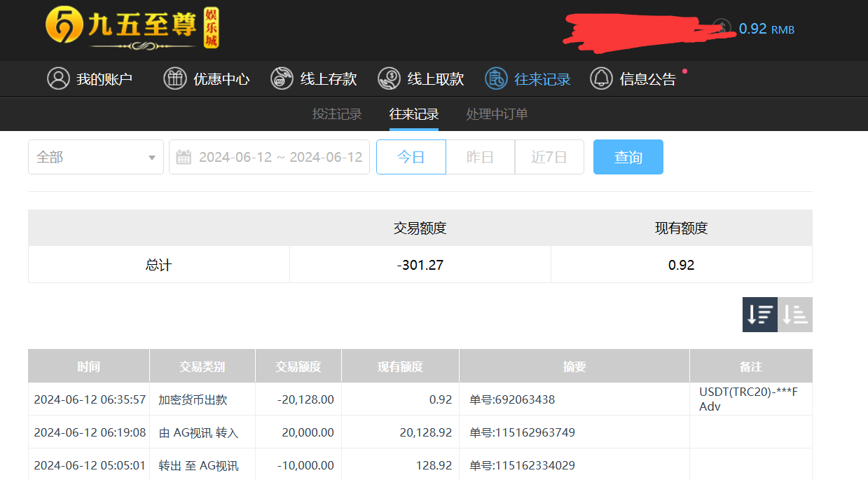Open the 全部 transaction type dropdown
The width and height of the screenshot is (868, 480).
pos(96,157)
